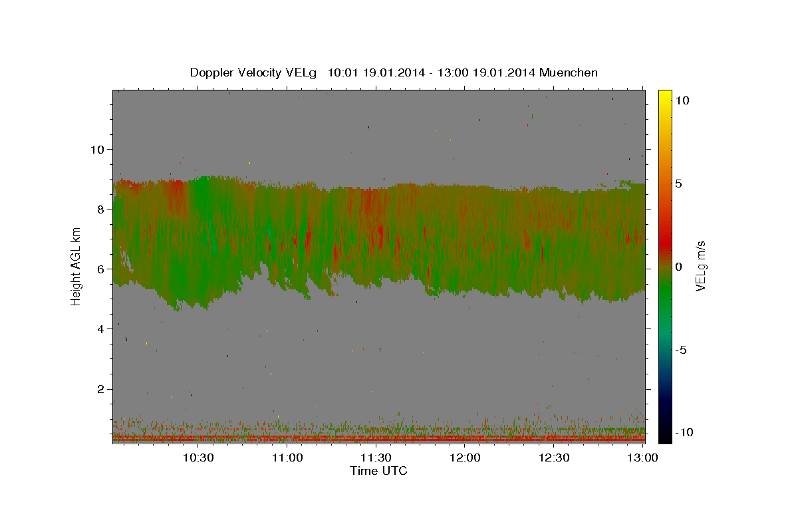Viewport: 798px width, 532px height.
Task: Click the colorbar value -5 label
Action: (682, 350)
